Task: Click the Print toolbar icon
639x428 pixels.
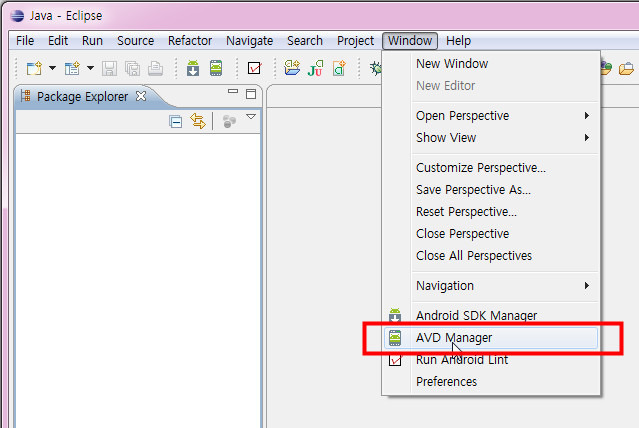Action: [155, 68]
